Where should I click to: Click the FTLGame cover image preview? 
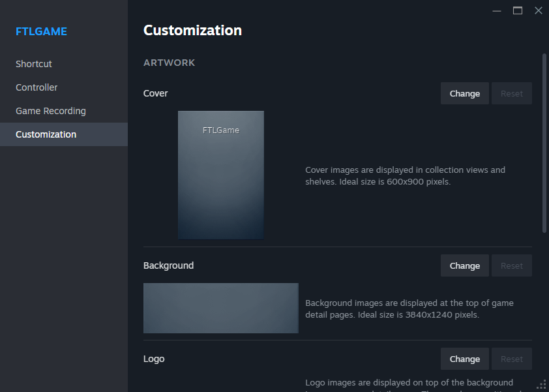click(221, 175)
